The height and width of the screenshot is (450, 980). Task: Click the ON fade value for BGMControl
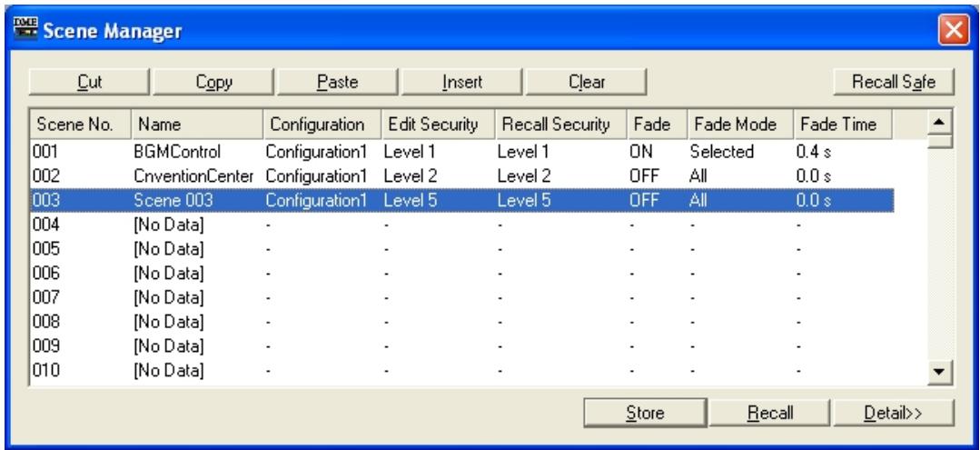click(642, 152)
